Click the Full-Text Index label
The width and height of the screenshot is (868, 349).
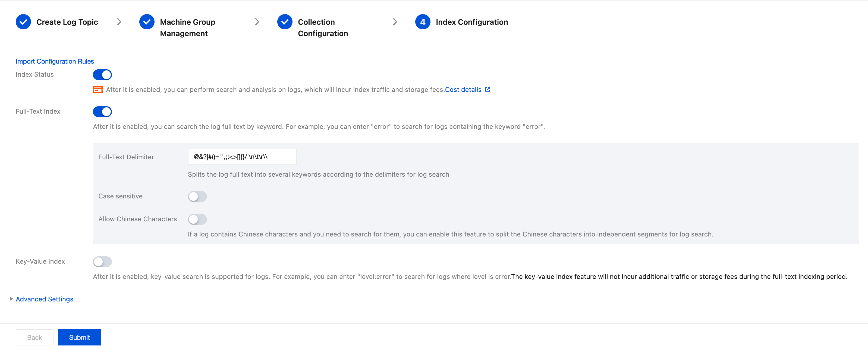point(38,112)
